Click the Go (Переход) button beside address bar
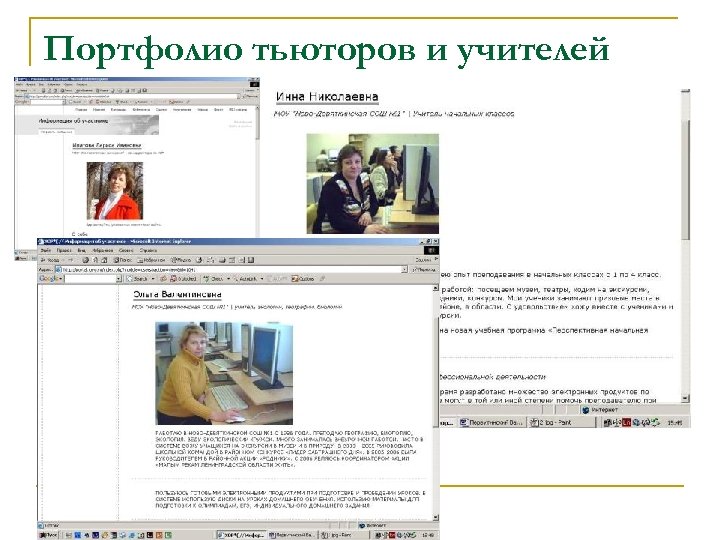The height and width of the screenshot is (540, 720). click(x=424, y=270)
